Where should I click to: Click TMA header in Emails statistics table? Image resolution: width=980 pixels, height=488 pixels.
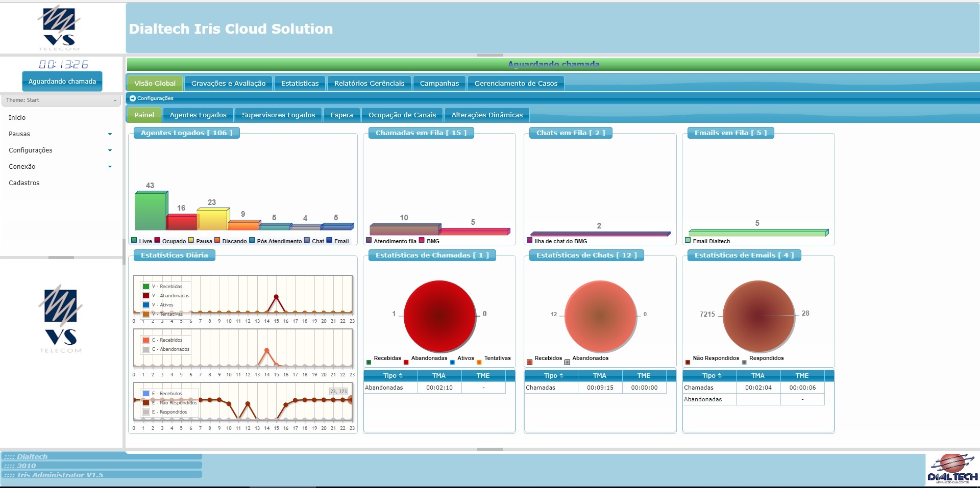[758, 376]
